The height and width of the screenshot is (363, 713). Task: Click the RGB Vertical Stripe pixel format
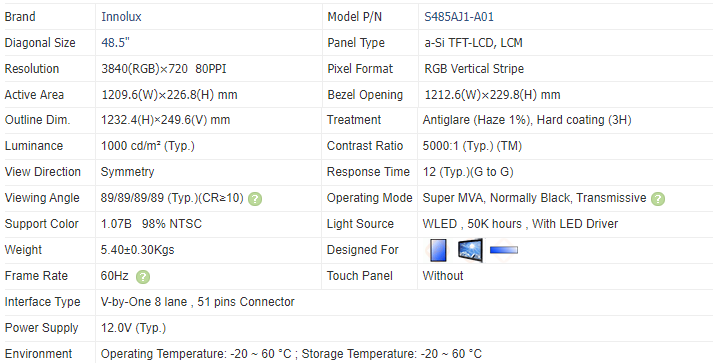pyautogui.click(x=474, y=69)
